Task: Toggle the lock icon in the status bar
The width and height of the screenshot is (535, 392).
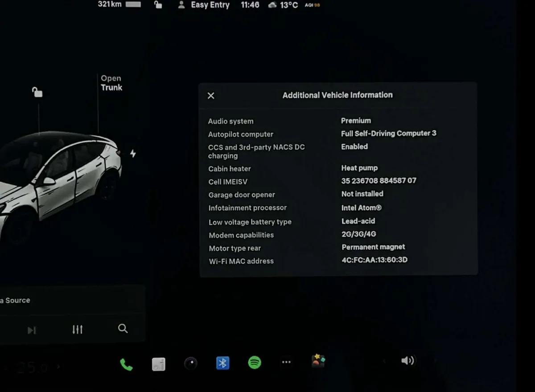Action: coord(158,5)
